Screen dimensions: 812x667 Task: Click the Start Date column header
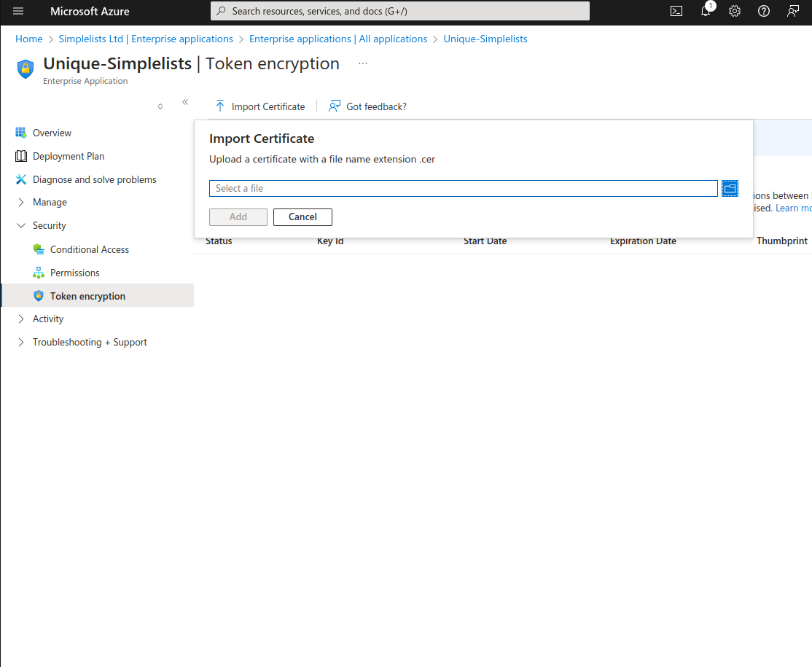point(485,241)
